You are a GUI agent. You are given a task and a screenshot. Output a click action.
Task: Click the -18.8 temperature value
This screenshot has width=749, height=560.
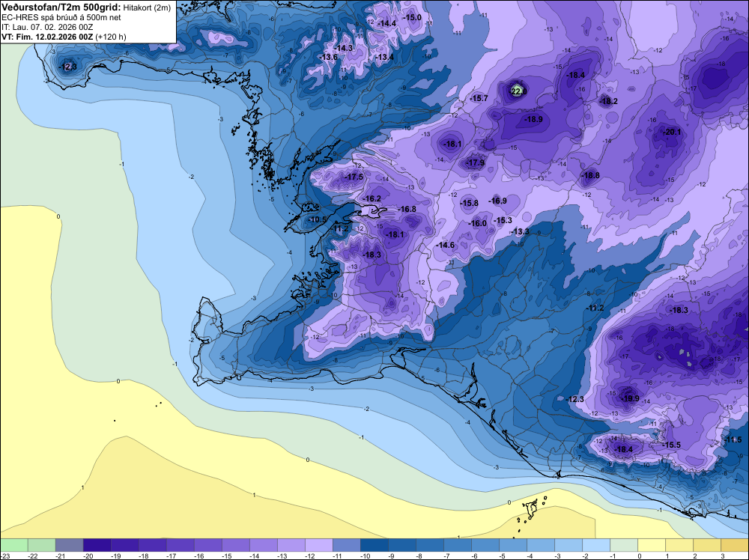tap(589, 176)
